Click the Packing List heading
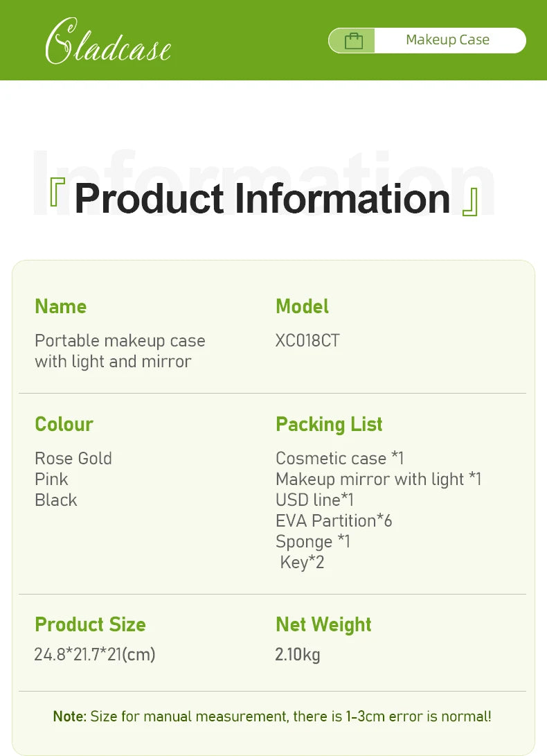This screenshot has width=547, height=756. 329,424
